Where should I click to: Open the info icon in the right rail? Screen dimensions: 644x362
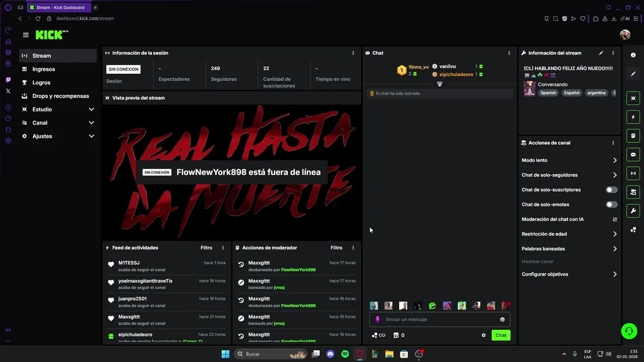coord(633,55)
